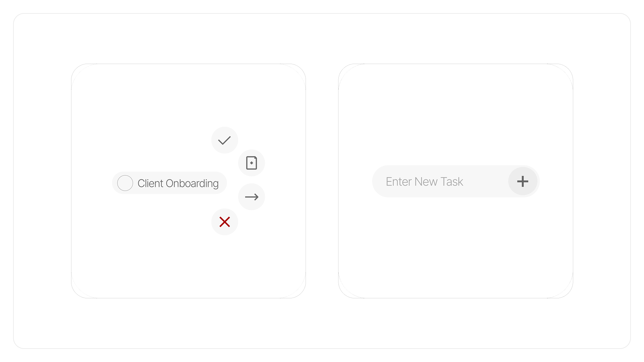Postpone Client Onboarding with the arrow icon

252,197
